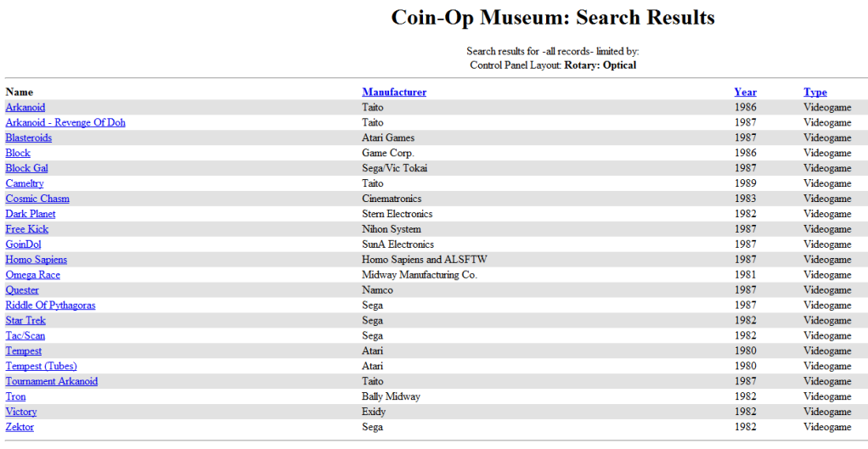
Task: Open the Tac/Scan game page
Action: pos(25,337)
